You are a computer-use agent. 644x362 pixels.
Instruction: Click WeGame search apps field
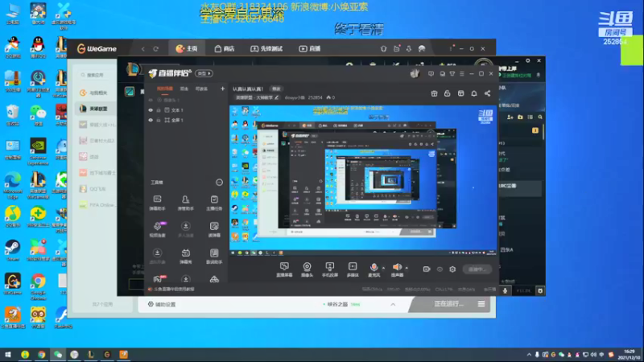pyautogui.click(x=95, y=75)
